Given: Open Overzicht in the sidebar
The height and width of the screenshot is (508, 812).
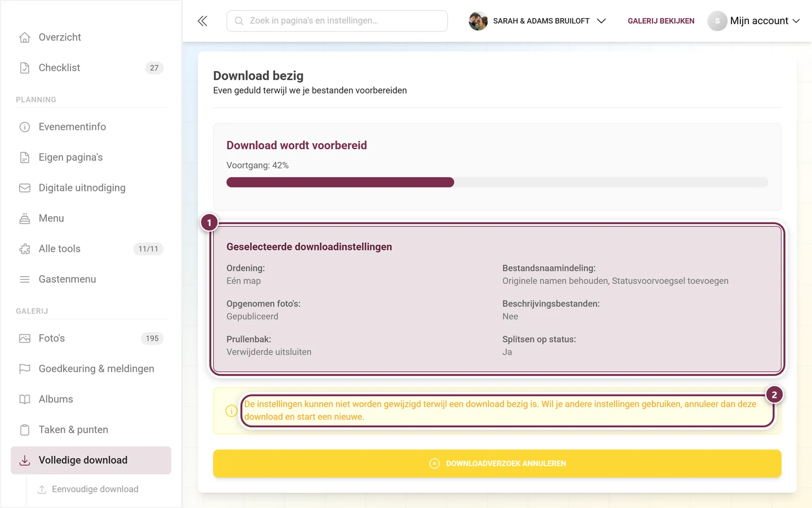Looking at the screenshot, I should [x=91, y=37].
